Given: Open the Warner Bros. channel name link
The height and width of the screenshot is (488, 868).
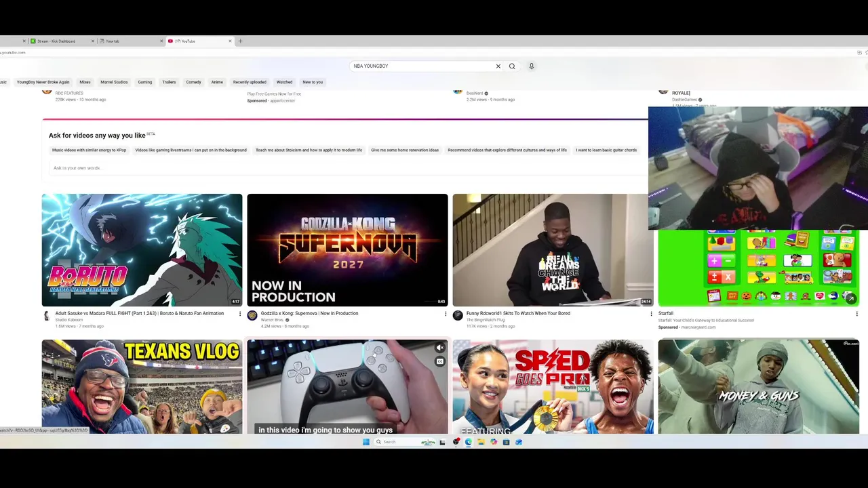Looking at the screenshot, I should (x=272, y=320).
